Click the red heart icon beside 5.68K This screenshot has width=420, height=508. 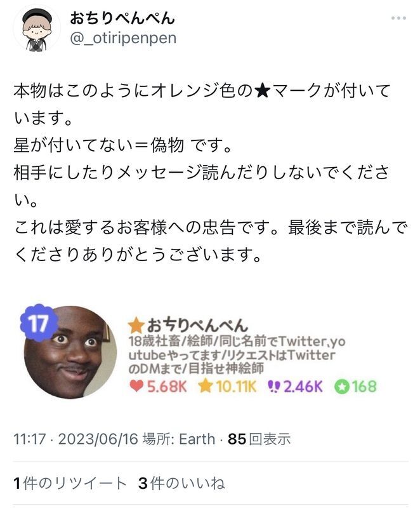coord(136,386)
